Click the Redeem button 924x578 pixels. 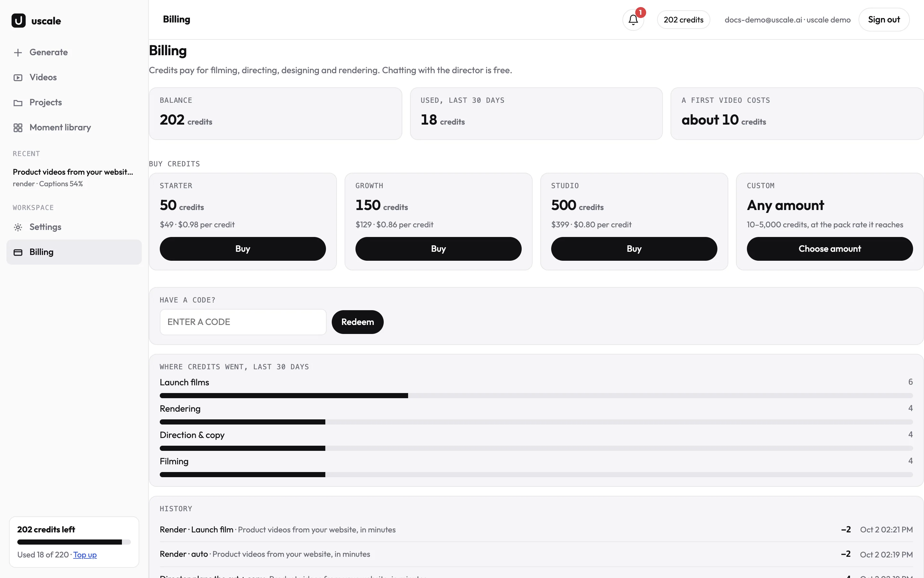coord(357,322)
